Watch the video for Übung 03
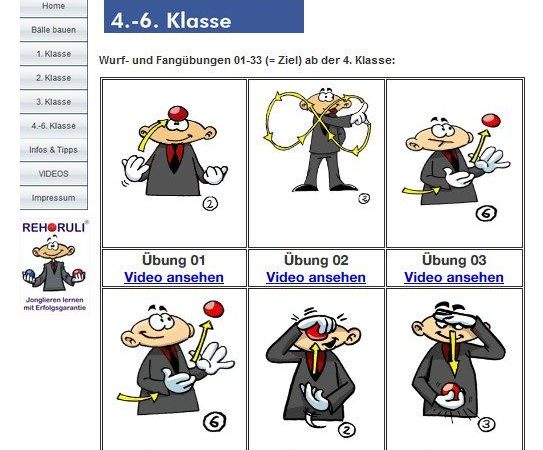The height and width of the screenshot is (450, 543). pos(454,277)
